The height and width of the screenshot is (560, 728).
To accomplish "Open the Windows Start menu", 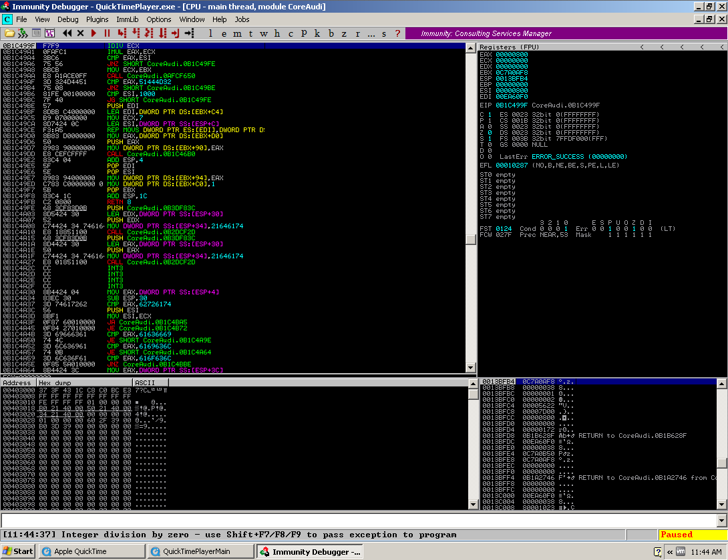I will pyautogui.click(x=19, y=551).
